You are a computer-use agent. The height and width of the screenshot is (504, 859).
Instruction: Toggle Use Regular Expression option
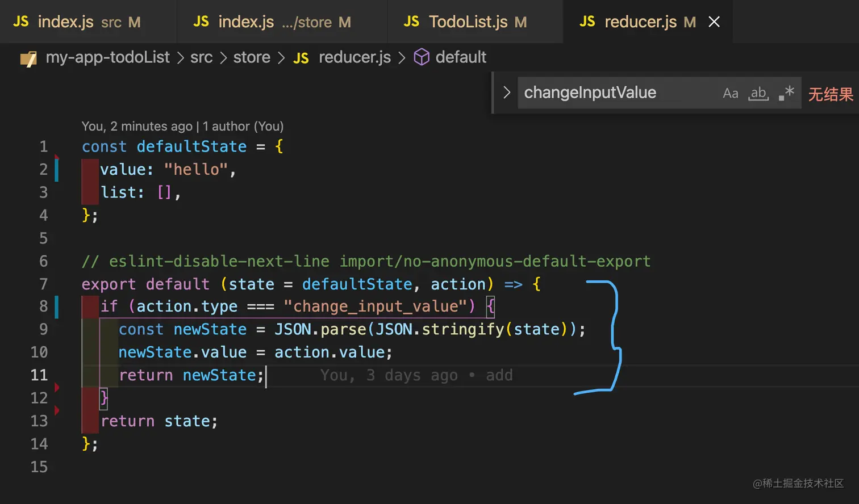click(x=786, y=93)
